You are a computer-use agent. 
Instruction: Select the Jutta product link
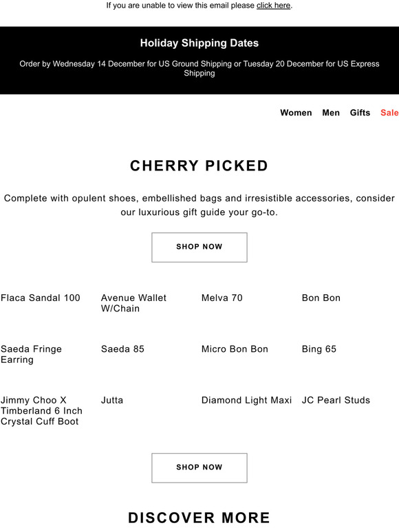click(112, 400)
